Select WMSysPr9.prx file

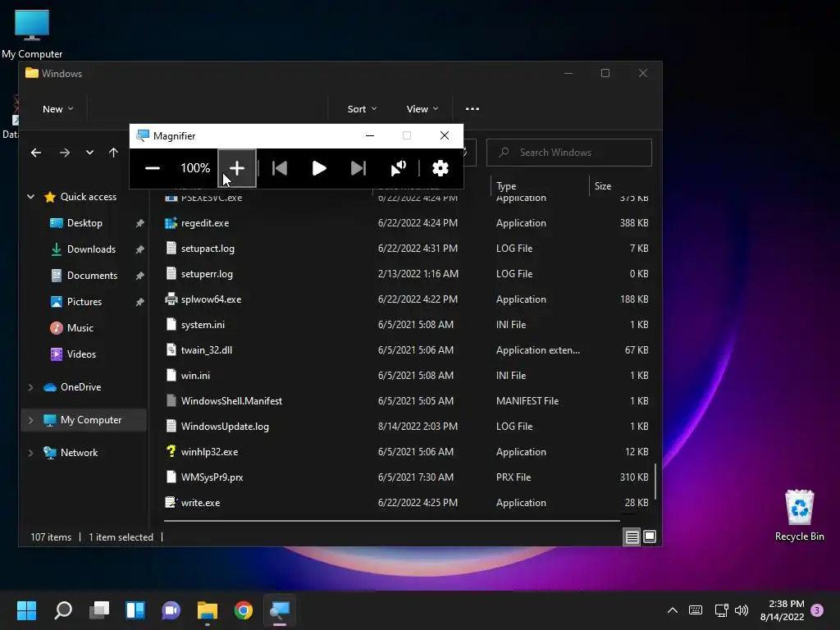(212, 477)
